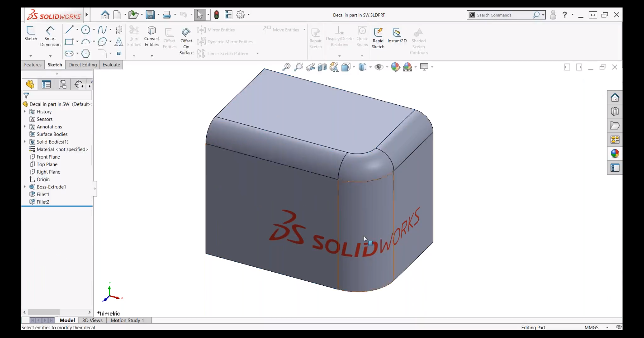
Task: Open Display Style dropdown arrow
Action: click(370, 67)
